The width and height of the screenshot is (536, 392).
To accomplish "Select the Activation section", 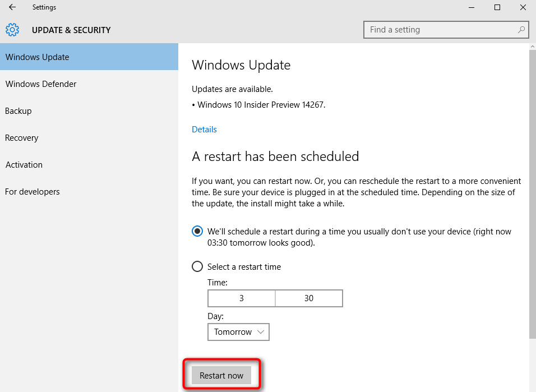I will click(x=89, y=164).
